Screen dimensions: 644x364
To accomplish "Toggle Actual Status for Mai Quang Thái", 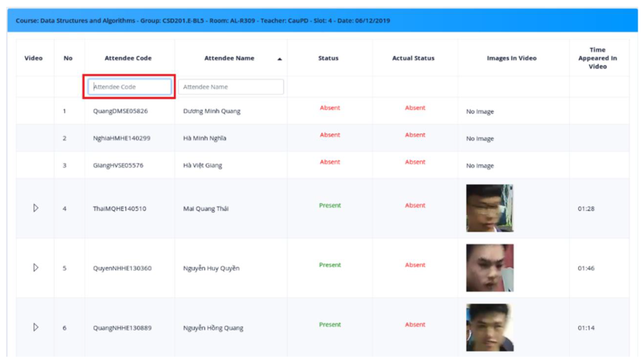I will [x=415, y=205].
